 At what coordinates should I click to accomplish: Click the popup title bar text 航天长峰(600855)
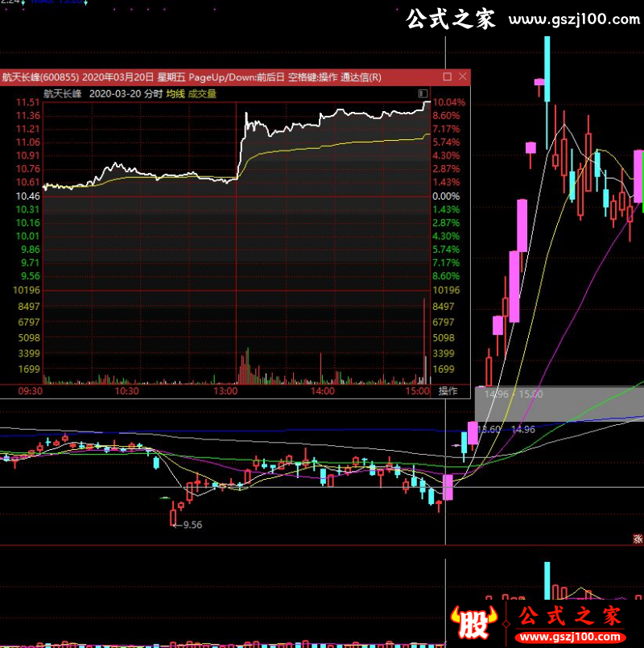tap(40, 77)
